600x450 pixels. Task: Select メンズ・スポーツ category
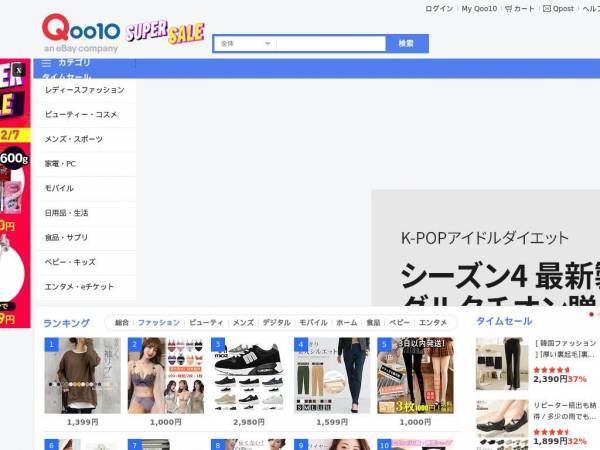[x=85, y=139]
